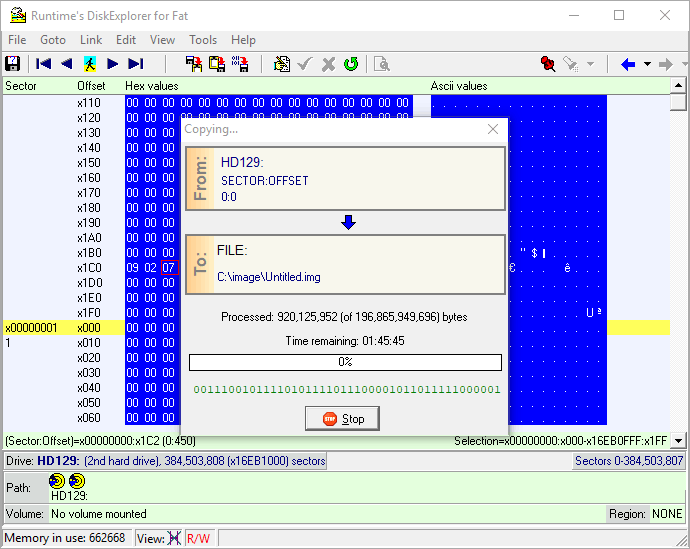This screenshot has height=549, width=690.
Task: Open the blue back arrow history dropdown
Action: pos(647,64)
